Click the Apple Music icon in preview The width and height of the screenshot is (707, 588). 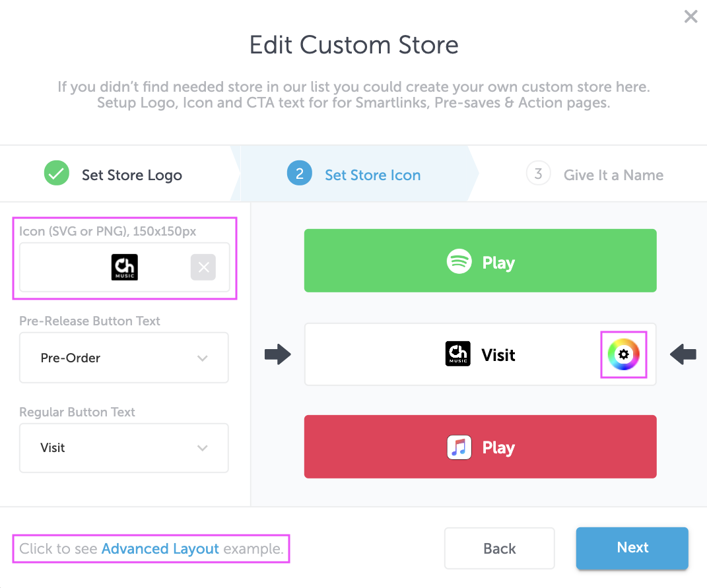[459, 447]
